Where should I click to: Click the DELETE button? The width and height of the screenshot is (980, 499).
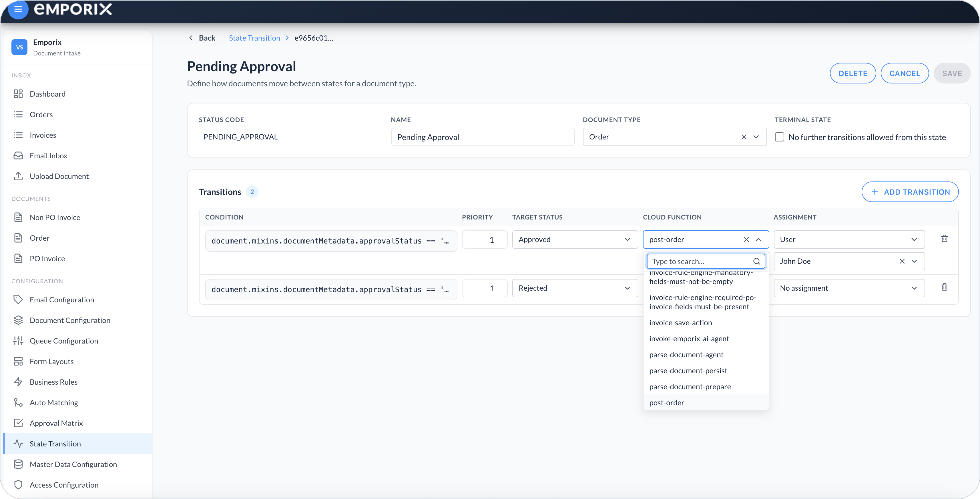tap(852, 73)
